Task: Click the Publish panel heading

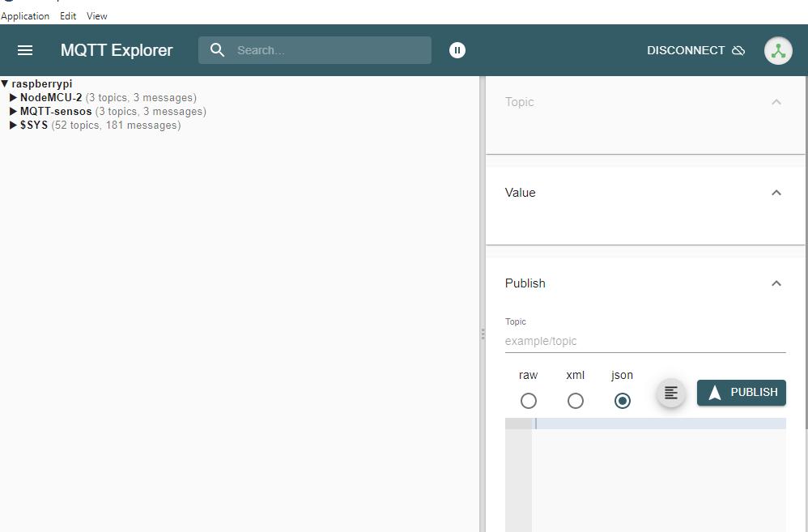Action: pyautogui.click(x=525, y=283)
